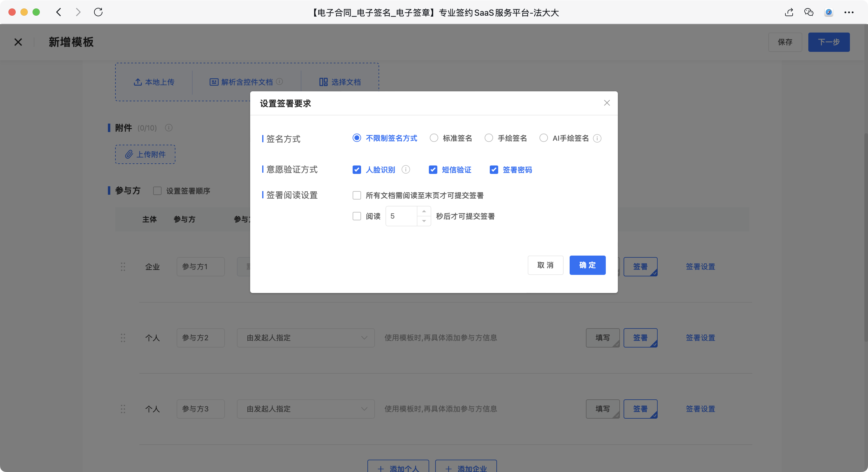Open 签署设置 link for 参与方1

(700, 267)
